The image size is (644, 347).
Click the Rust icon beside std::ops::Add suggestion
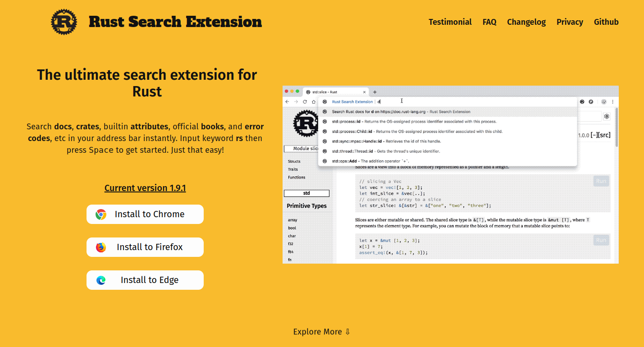(324, 161)
